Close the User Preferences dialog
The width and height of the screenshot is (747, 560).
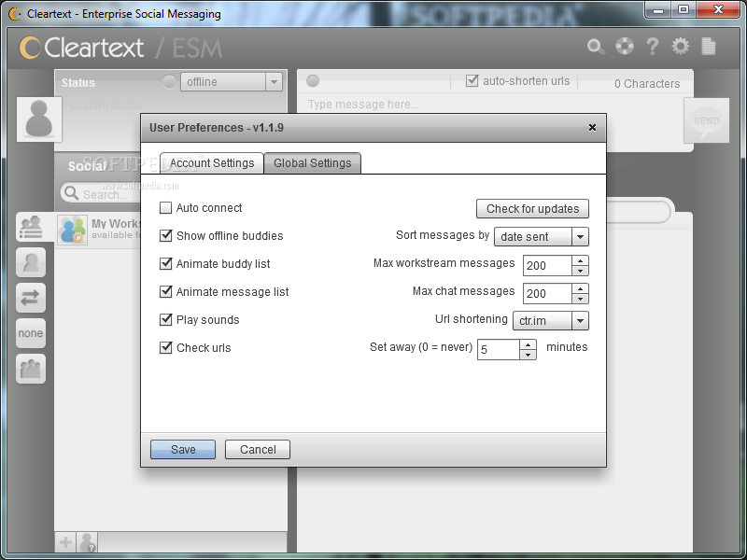coord(592,128)
